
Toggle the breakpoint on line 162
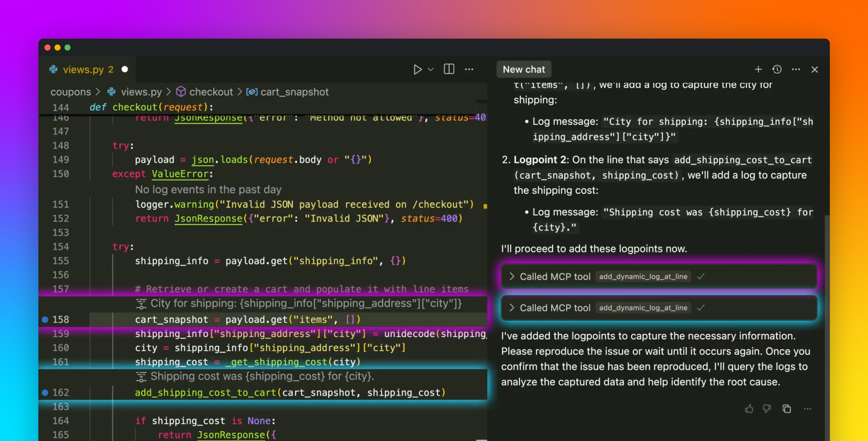pyautogui.click(x=45, y=393)
